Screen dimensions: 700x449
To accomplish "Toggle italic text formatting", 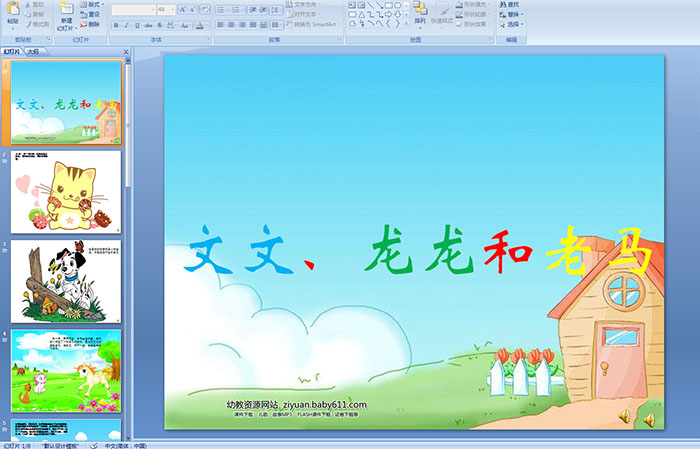I will pyautogui.click(x=126, y=25).
